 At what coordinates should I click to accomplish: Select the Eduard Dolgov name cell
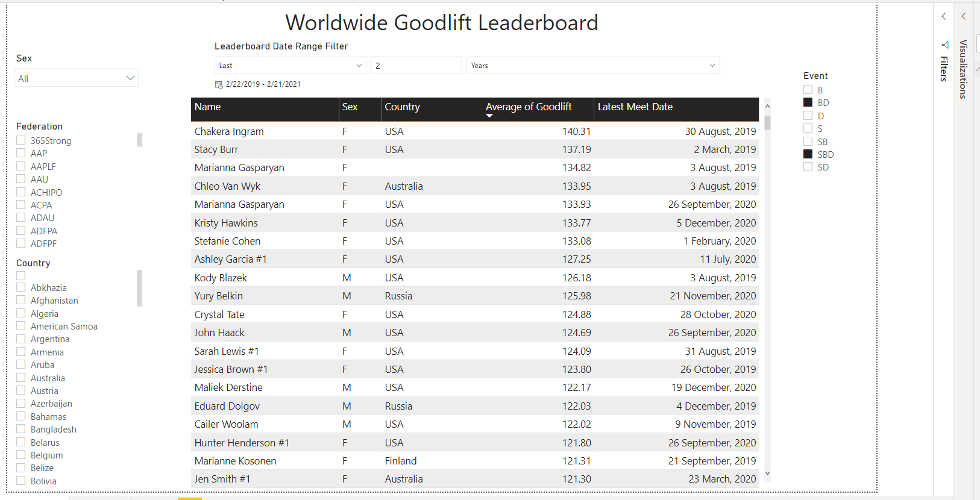point(227,406)
